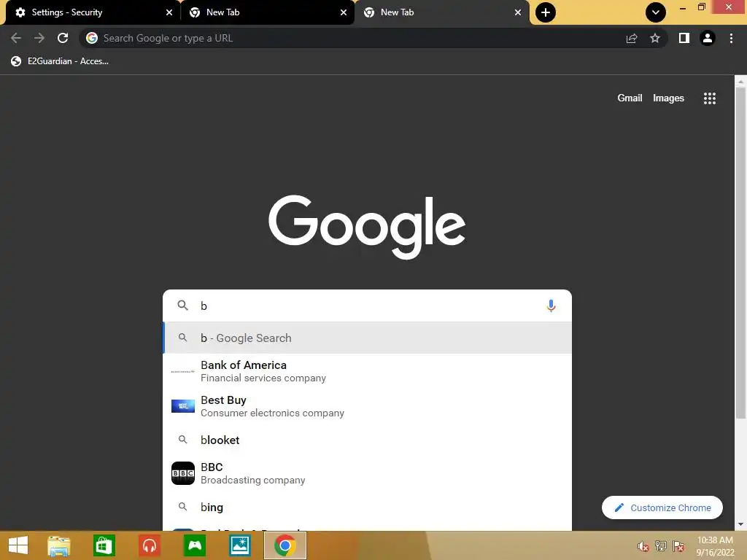Open Chrome's three-dot menu

pos(731,38)
